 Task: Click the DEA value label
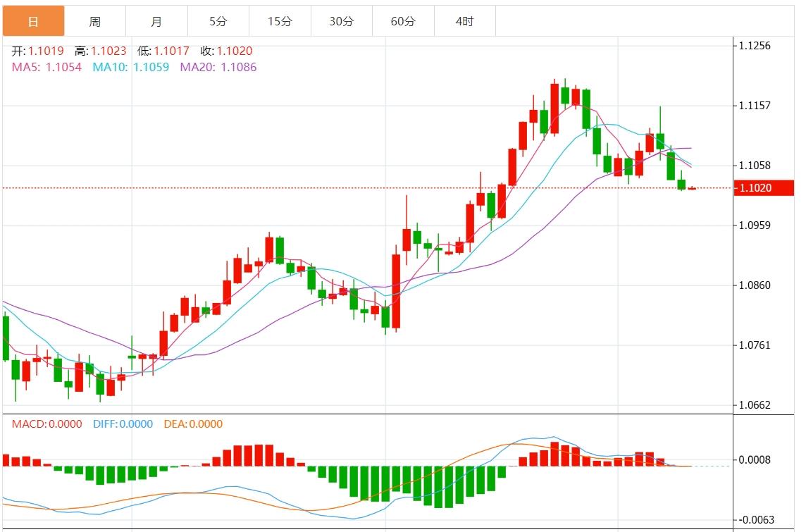click(193, 424)
